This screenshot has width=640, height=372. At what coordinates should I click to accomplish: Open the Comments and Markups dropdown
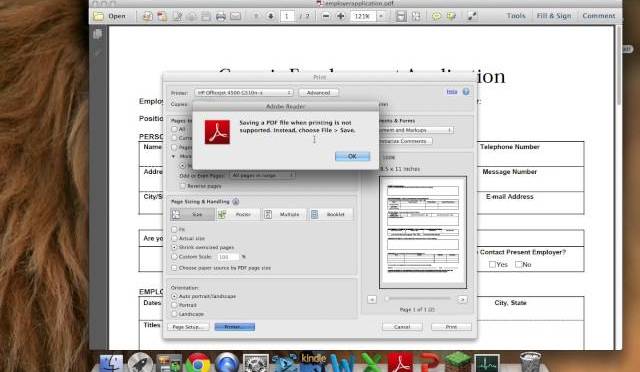[x=416, y=130]
